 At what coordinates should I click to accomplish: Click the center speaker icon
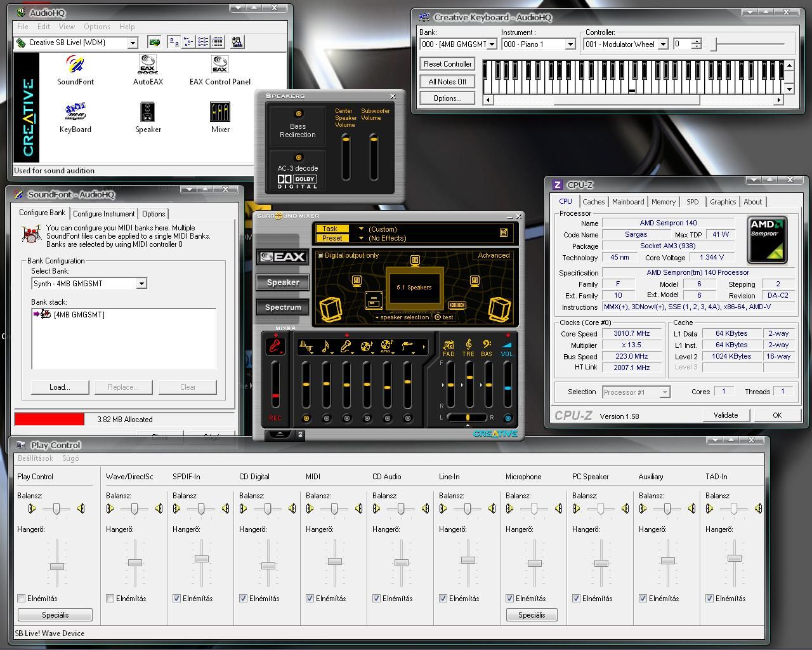pos(415,260)
